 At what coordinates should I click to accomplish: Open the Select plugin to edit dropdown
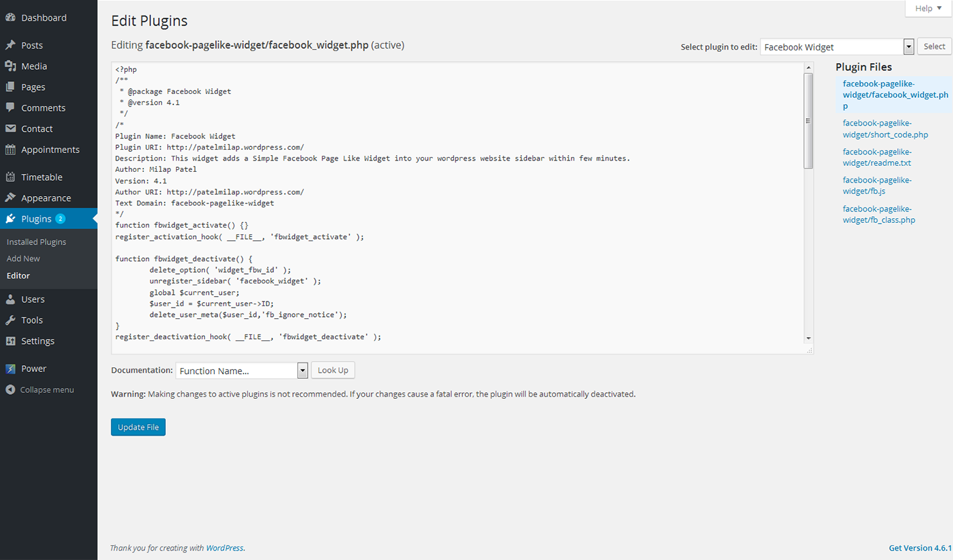837,47
